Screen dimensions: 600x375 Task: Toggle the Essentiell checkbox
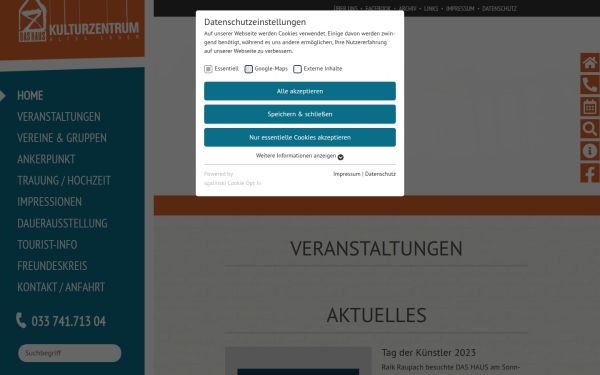[x=208, y=69]
